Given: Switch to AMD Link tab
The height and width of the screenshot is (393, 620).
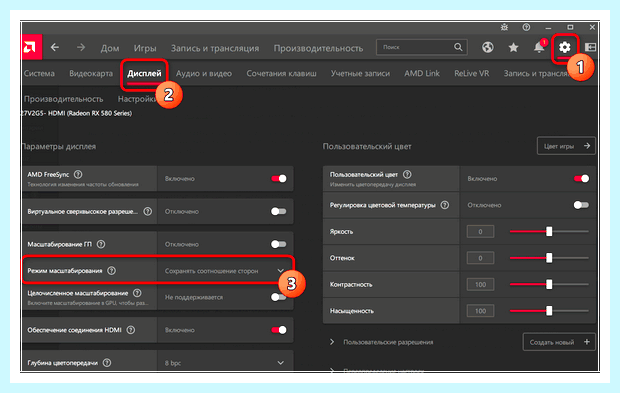Looking at the screenshot, I should (422, 73).
